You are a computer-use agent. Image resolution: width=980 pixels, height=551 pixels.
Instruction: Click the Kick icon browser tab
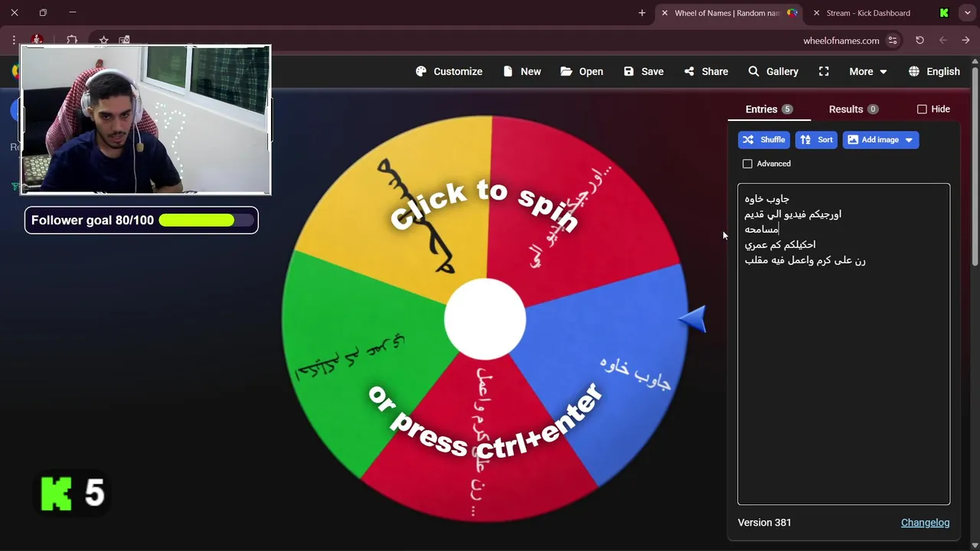point(944,13)
